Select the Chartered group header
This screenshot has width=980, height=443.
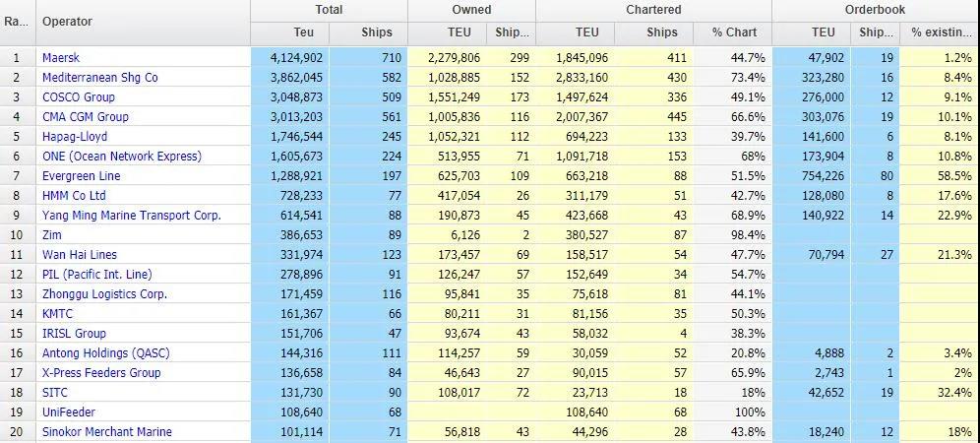pyautogui.click(x=653, y=10)
